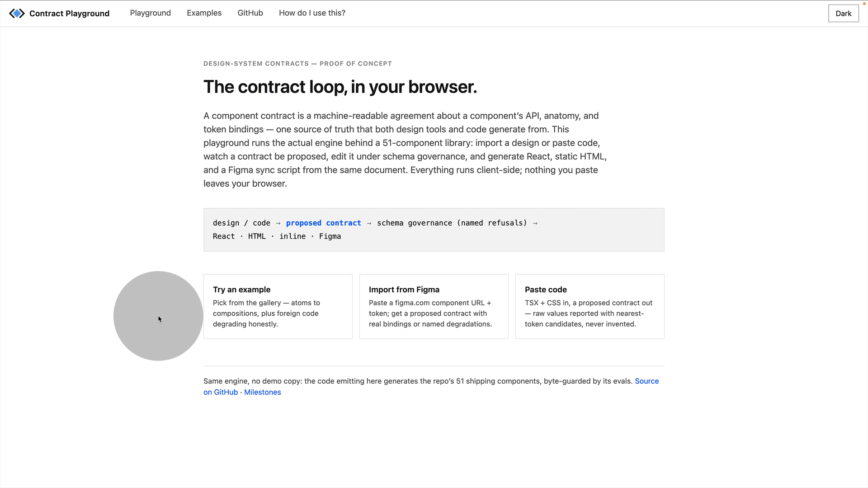This screenshot has height=488, width=868.
Task: Click "proposed contract" highlighted text
Action: click(x=324, y=223)
